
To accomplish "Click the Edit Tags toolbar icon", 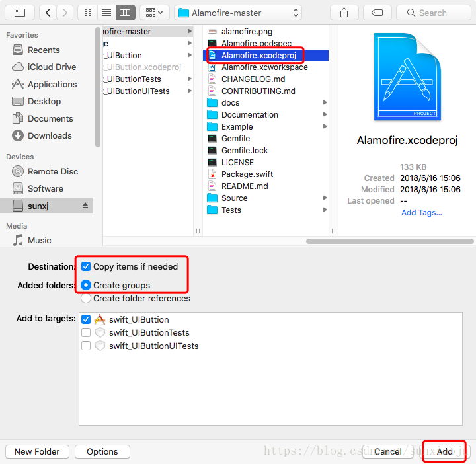I will [x=377, y=13].
